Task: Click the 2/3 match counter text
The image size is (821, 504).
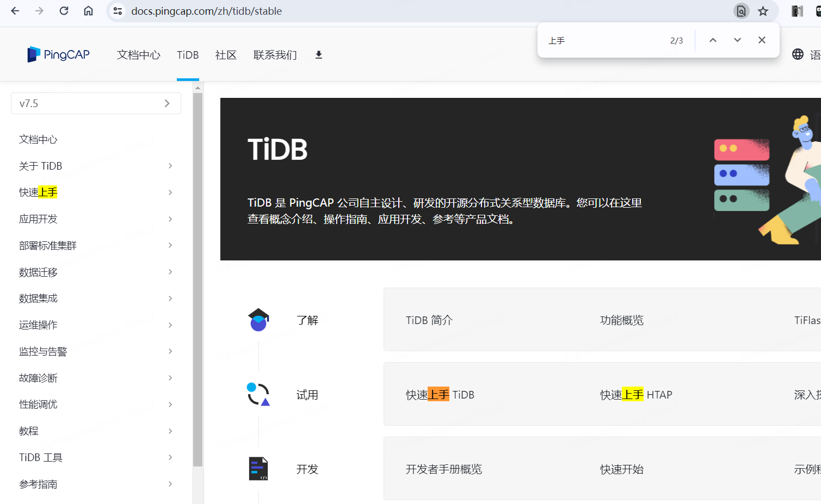Action: click(676, 41)
